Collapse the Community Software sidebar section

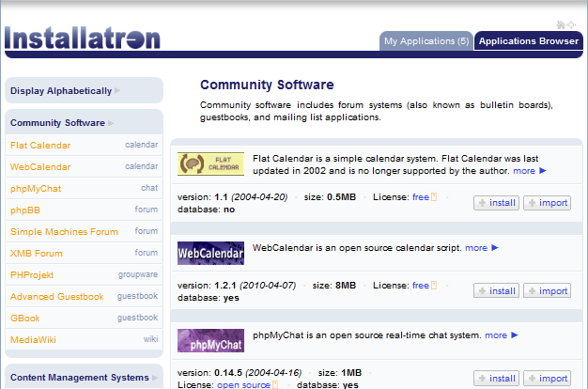(84, 123)
